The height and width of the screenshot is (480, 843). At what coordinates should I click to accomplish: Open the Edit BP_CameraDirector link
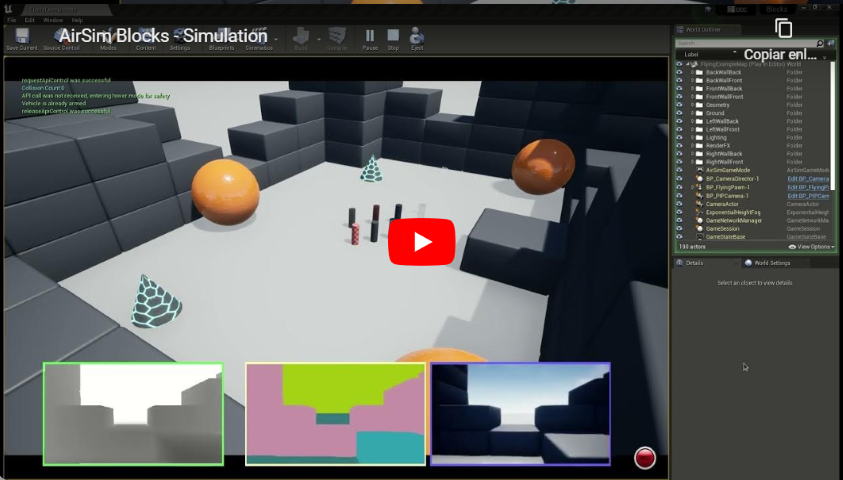tap(808, 178)
